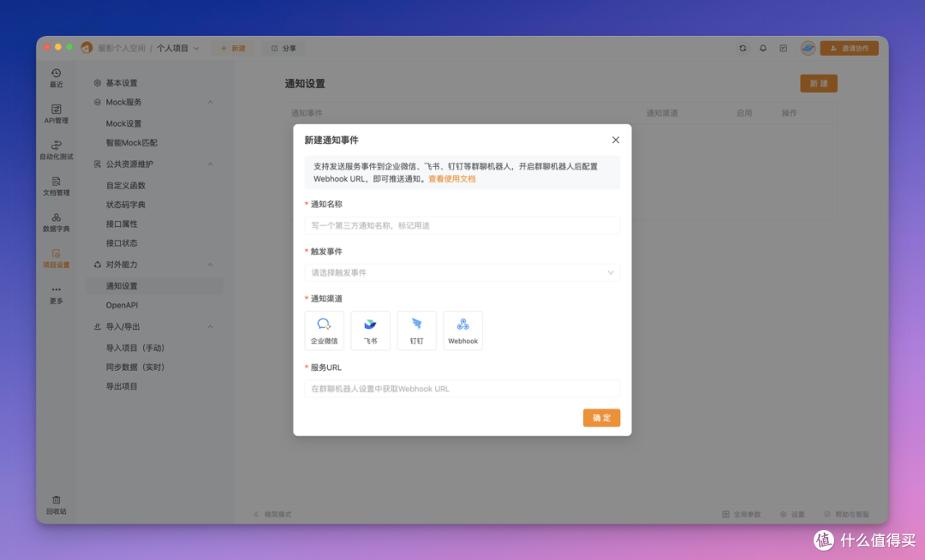Collapse the 公共资源维护 section

point(210,164)
